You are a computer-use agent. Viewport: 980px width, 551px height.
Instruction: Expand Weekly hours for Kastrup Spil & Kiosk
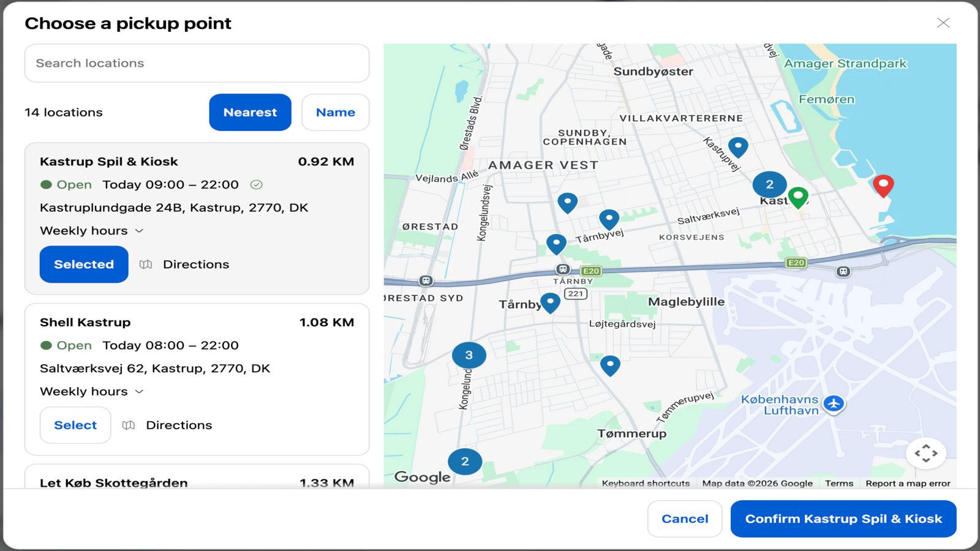pyautogui.click(x=92, y=231)
